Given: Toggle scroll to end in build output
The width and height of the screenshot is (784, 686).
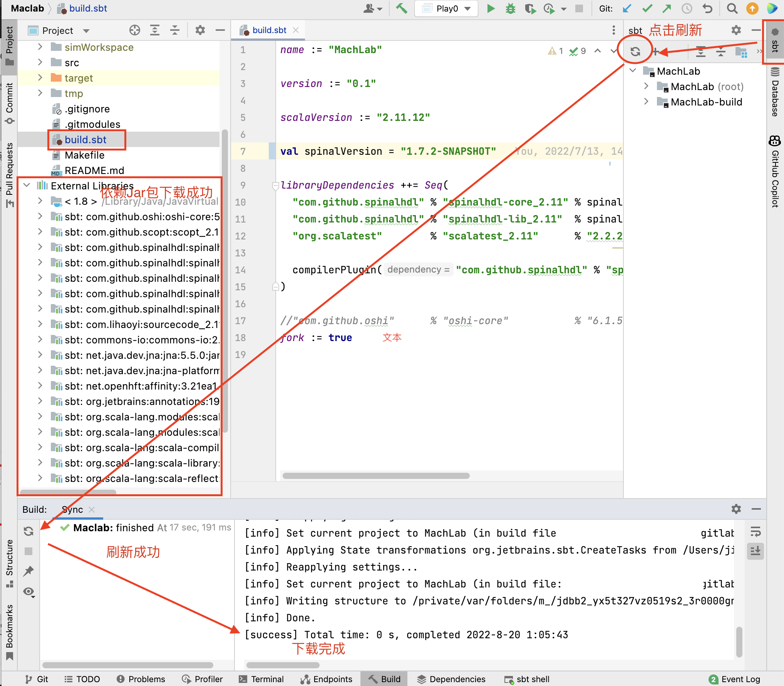Looking at the screenshot, I should click(756, 551).
